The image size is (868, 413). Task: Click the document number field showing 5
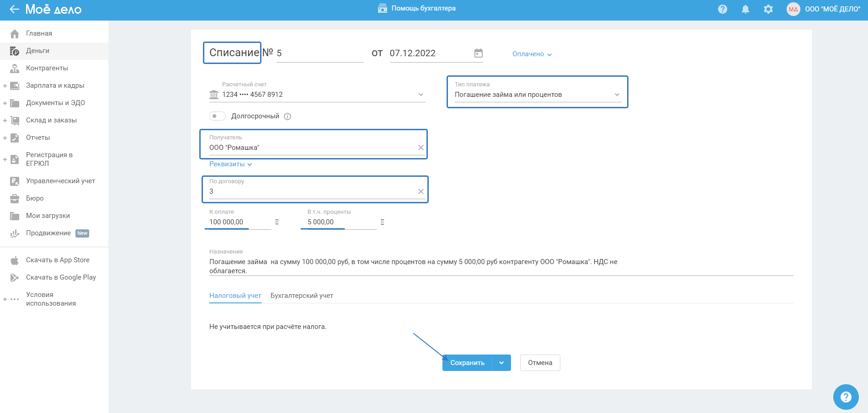[x=320, y=53]
